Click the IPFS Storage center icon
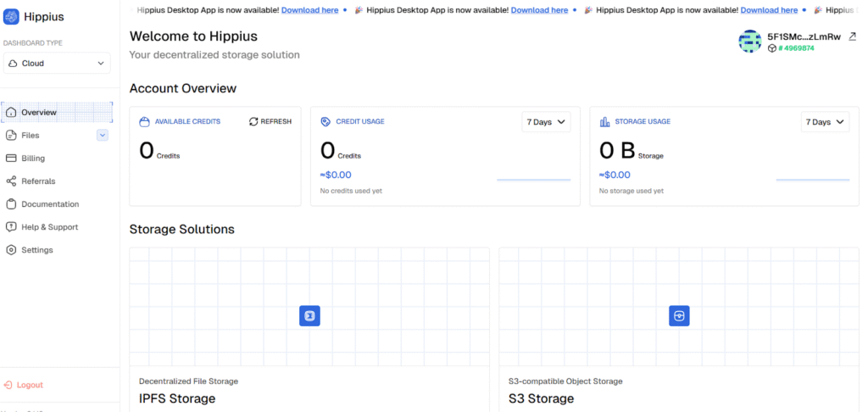Image resolution: width=868 pixels, height=412 pixels. tap(309, 316)
